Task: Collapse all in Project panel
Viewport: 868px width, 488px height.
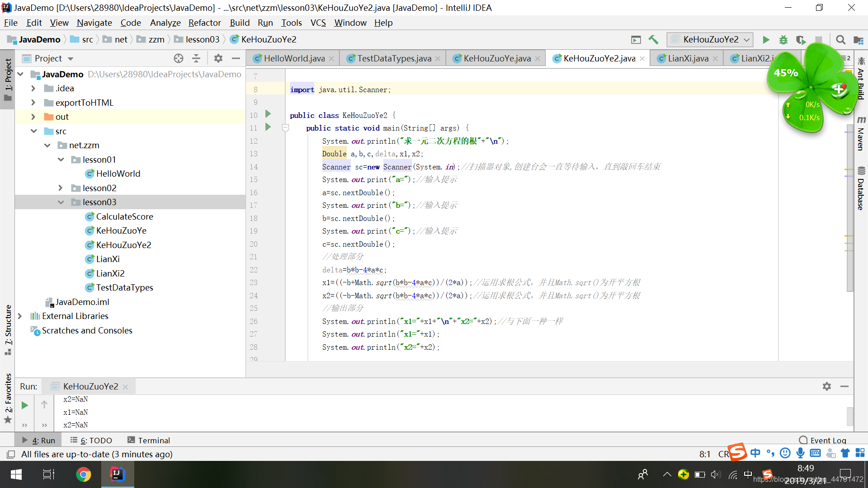Action: [x=196, y=58]
